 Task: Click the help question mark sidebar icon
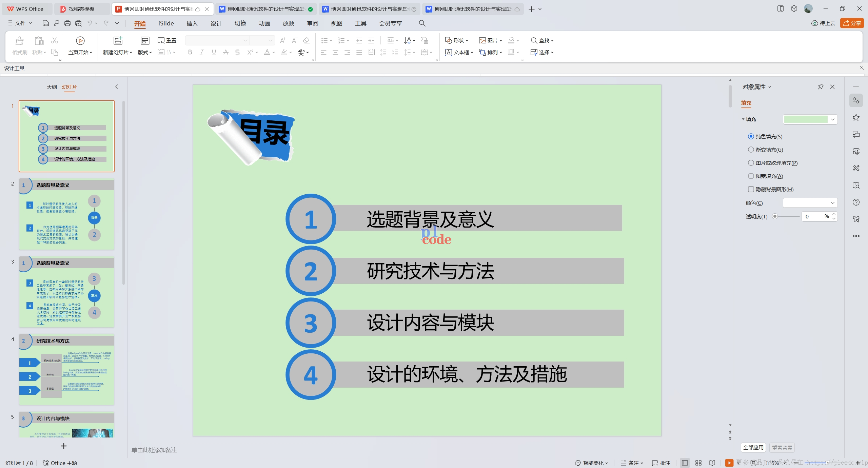point(856,202)
